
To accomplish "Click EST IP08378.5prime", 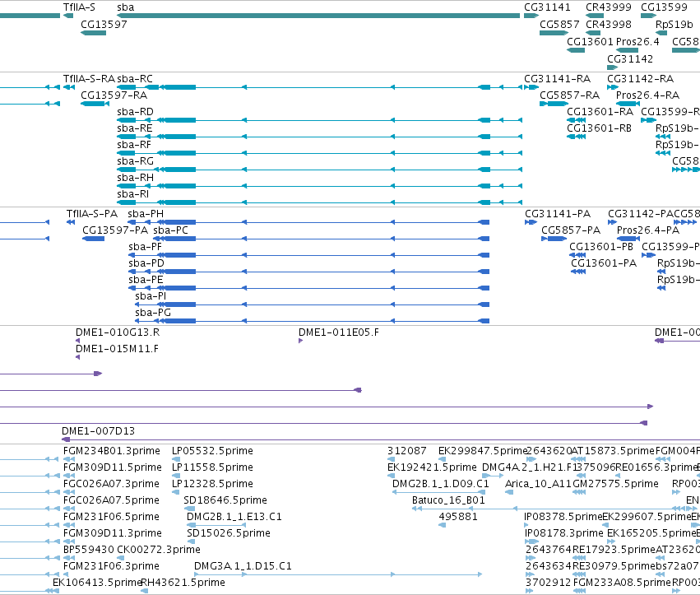I will click(563, 516).
